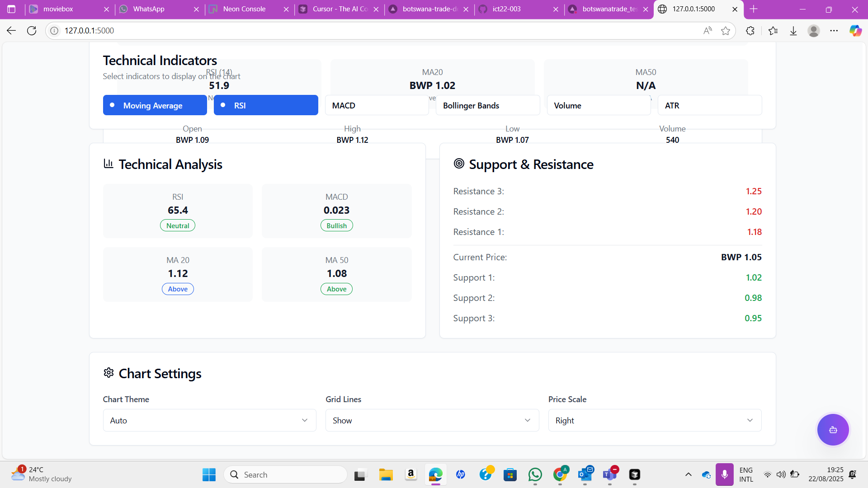Image resolution: width=868 pixels, height=488 pixels.
Task: Expand the Chart Theme dropdown
Action: click(x=209, y=420)
